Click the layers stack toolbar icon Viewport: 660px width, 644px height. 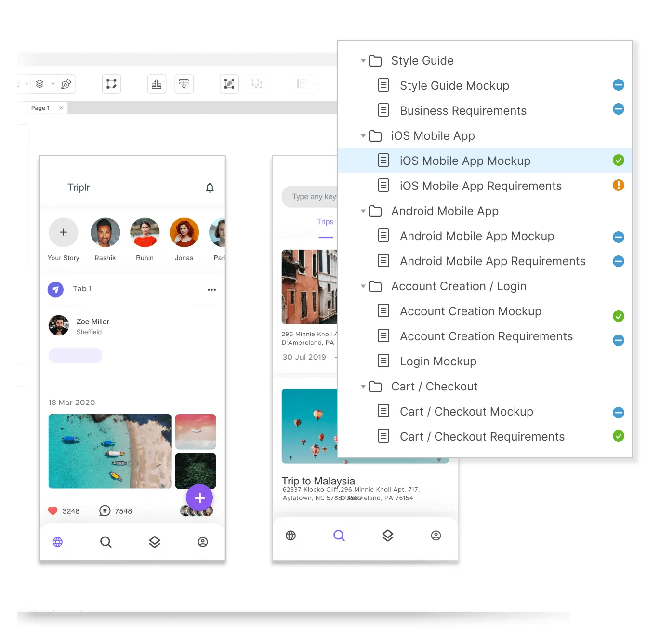[x=40, y=84]
